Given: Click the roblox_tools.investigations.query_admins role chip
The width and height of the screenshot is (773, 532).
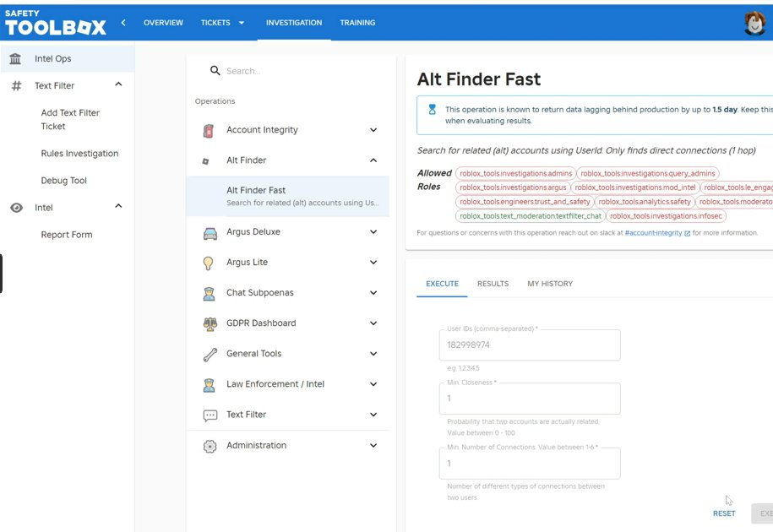Looking at the screenshot, I should 648,173.
